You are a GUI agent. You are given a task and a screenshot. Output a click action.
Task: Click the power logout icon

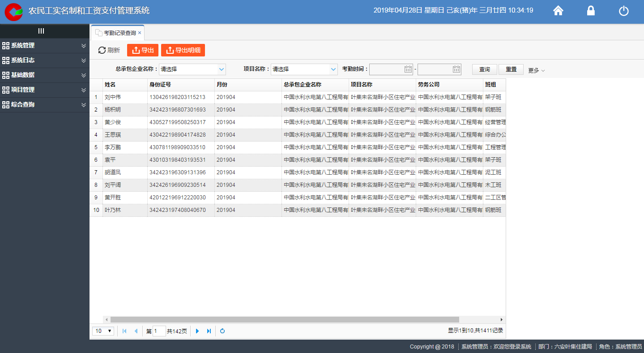(x=624, y=11)
